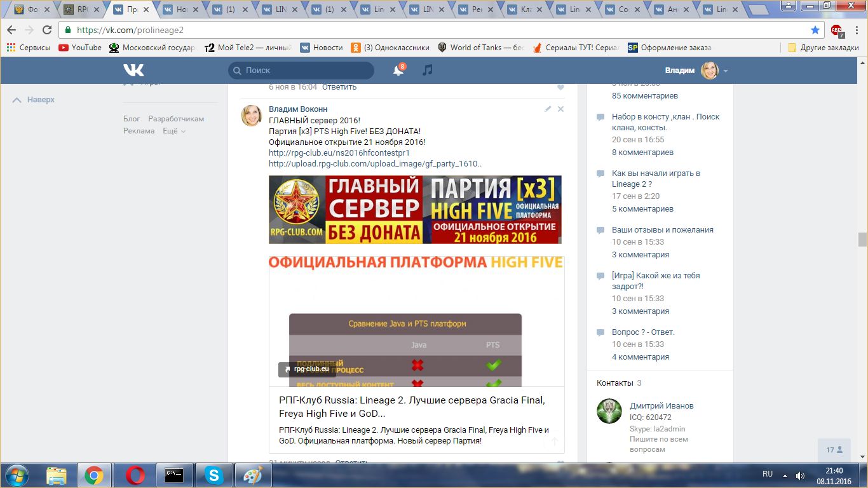Open the Блог footer link
Image resolution: width=868 pixels, height=488 pixels.
tap(132, 119)
